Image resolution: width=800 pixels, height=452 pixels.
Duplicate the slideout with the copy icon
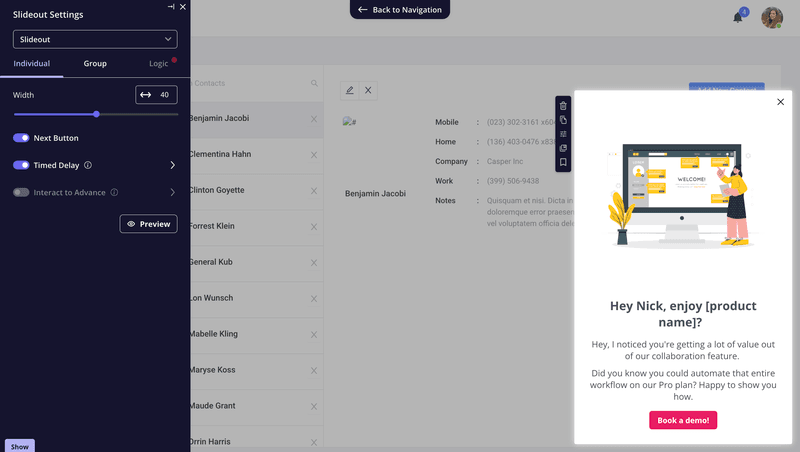click(563, 120)
